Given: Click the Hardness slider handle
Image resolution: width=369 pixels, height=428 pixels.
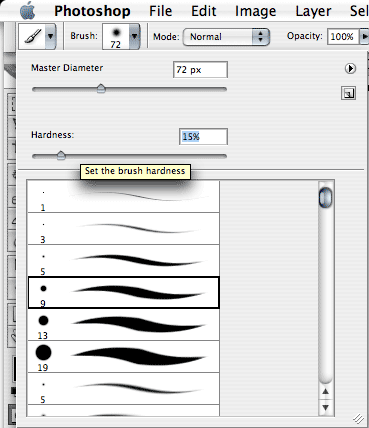Looking at the screenshot, I should pyautogui.click(x=61, y=156).
